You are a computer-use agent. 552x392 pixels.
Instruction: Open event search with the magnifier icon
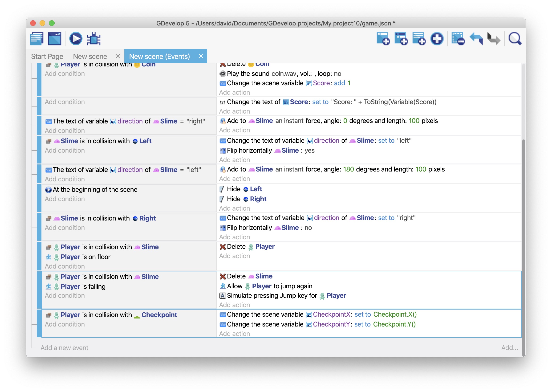[x=515, y=39]
